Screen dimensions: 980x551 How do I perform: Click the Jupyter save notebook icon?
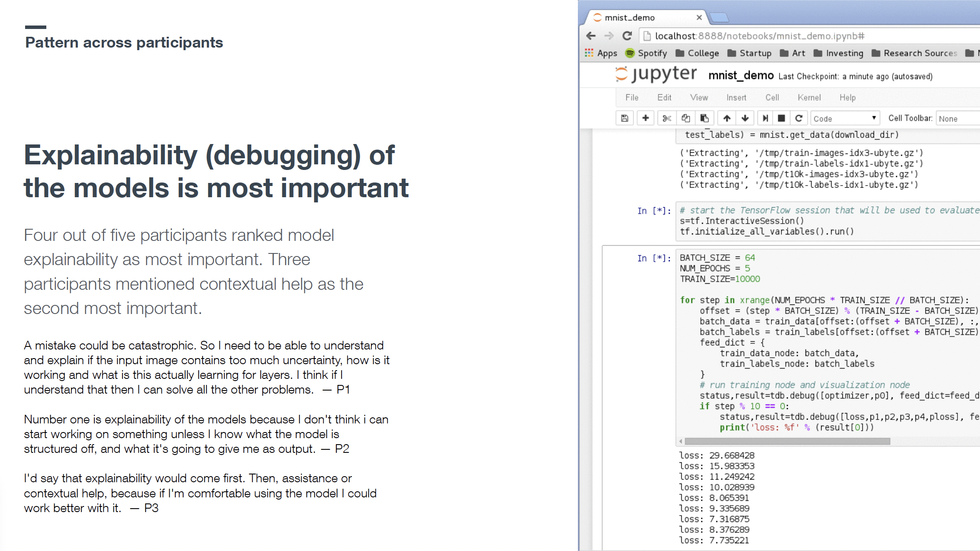(x=625, y=118)
